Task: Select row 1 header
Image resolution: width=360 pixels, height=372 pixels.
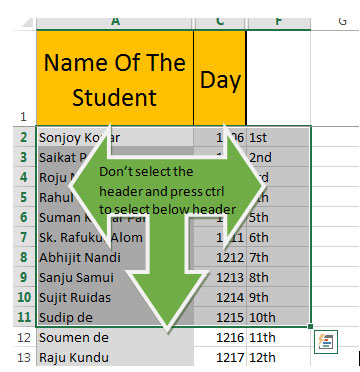Action: click(23, 78)
